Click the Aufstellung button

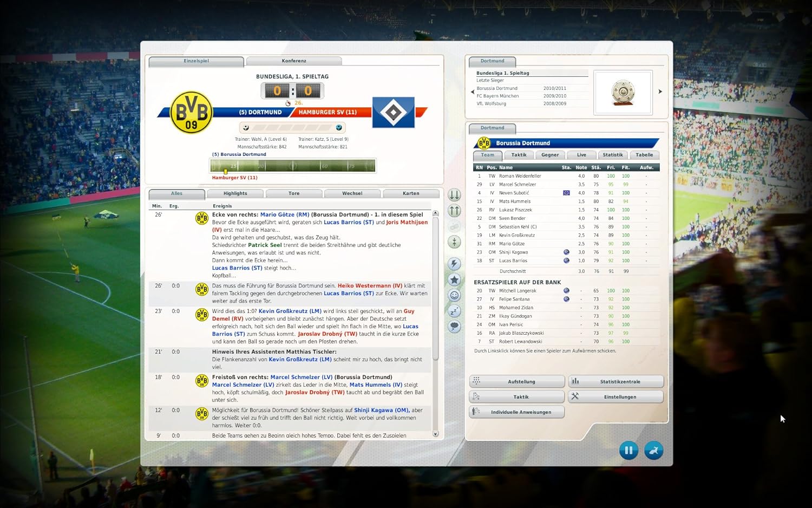(517, 382)
